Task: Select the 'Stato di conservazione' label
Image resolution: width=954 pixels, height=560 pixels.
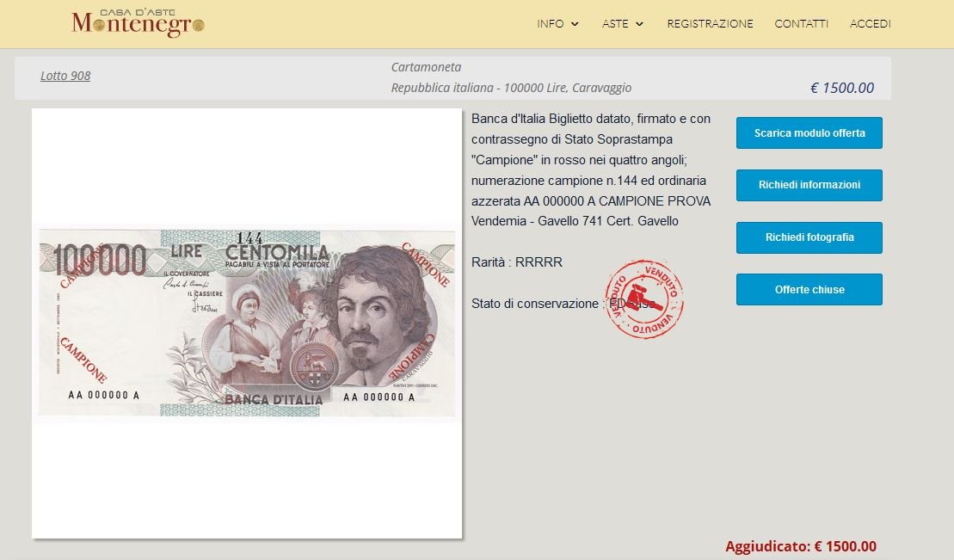Action: [535, 303]
